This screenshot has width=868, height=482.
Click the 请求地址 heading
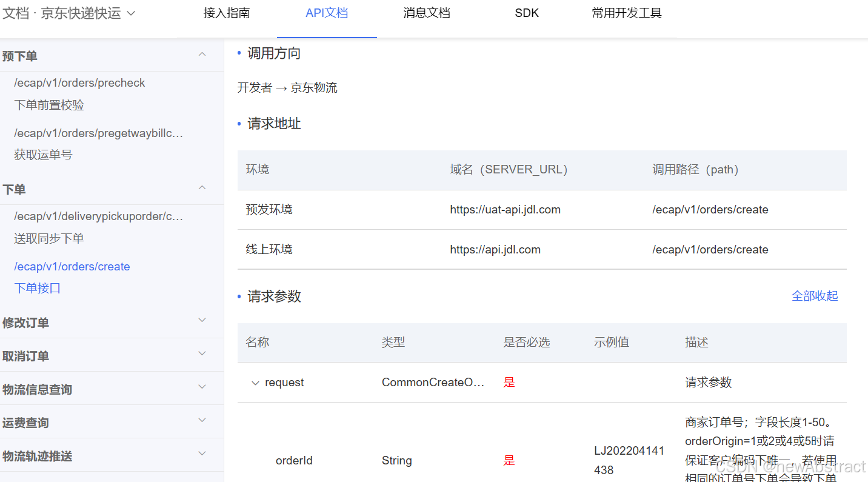coord(274,124)
